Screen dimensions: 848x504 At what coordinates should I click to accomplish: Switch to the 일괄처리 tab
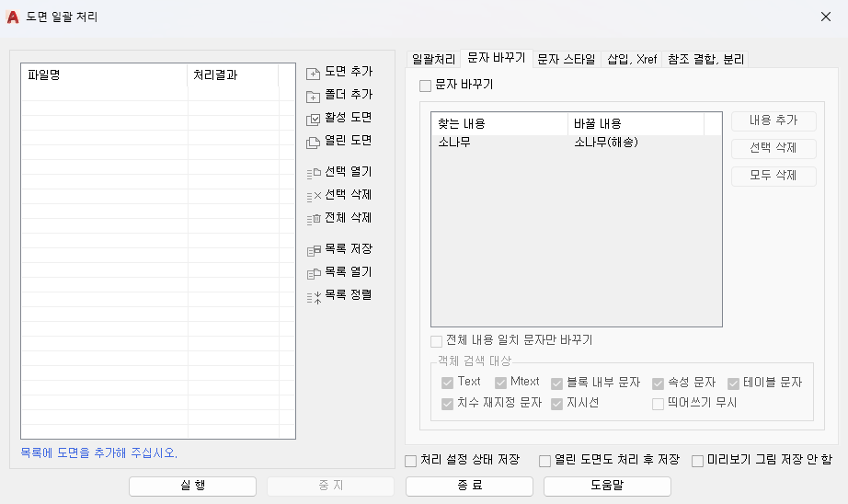433,59
